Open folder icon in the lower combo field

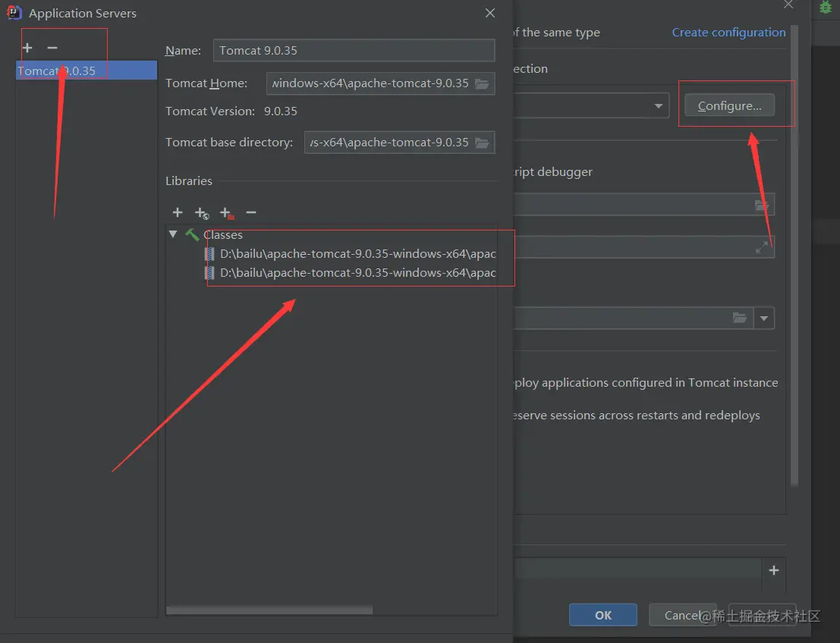pyautogui.click(x=739, y=318)
